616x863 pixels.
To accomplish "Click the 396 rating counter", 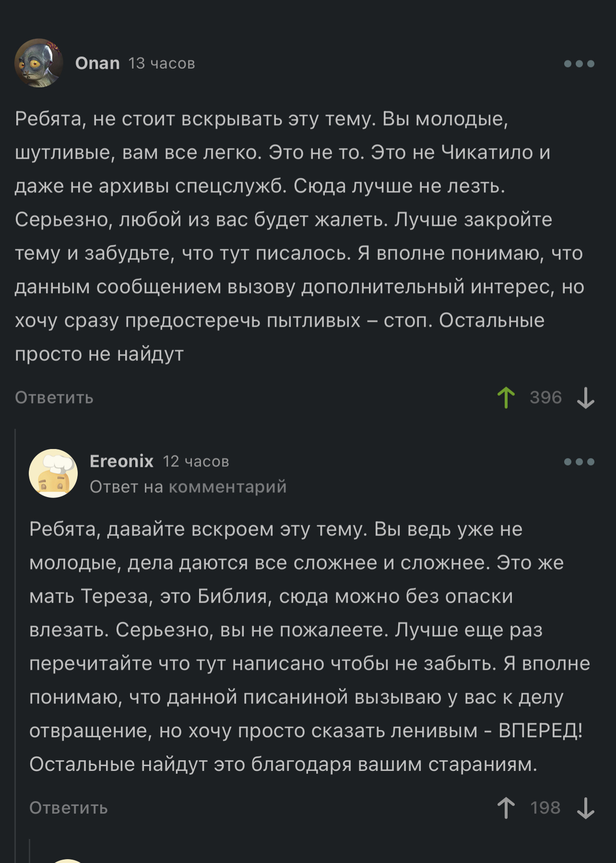I will (545, 398).
